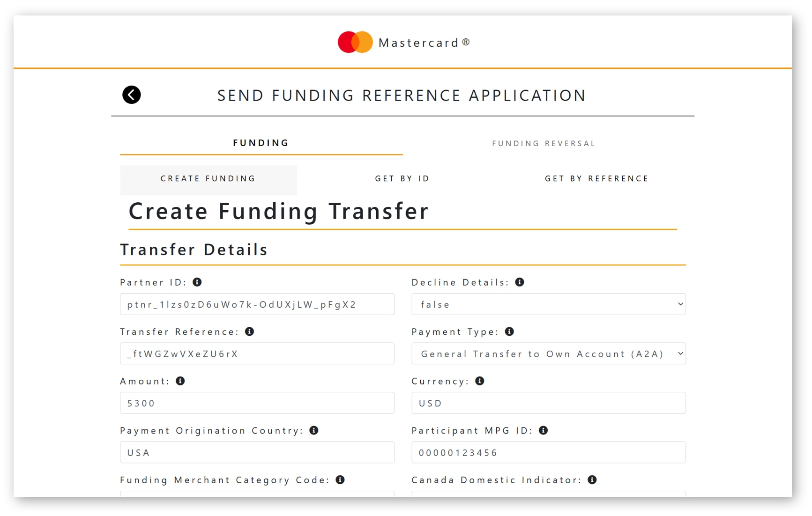
Task: Open the GET BY ID section
Action: coord(402,178)
